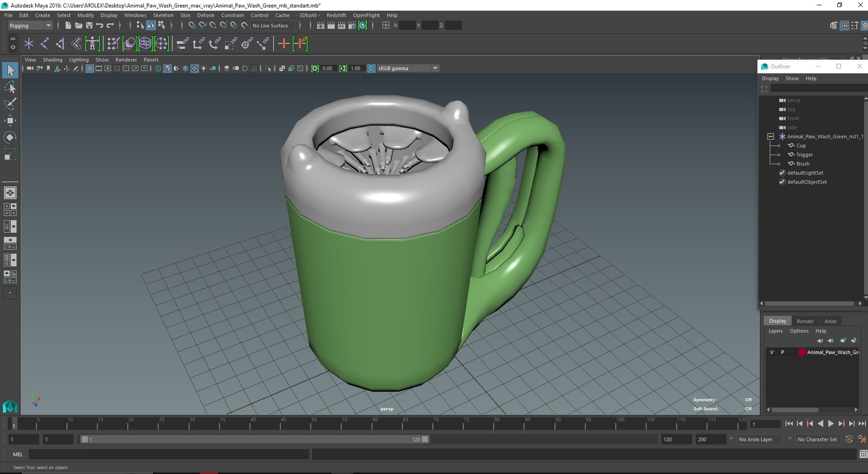Viewport: 868px width, 474px height.
Task: Collapse the Animal_Paw_Wash_Green group in Outliner
Action: pos(770,137)
